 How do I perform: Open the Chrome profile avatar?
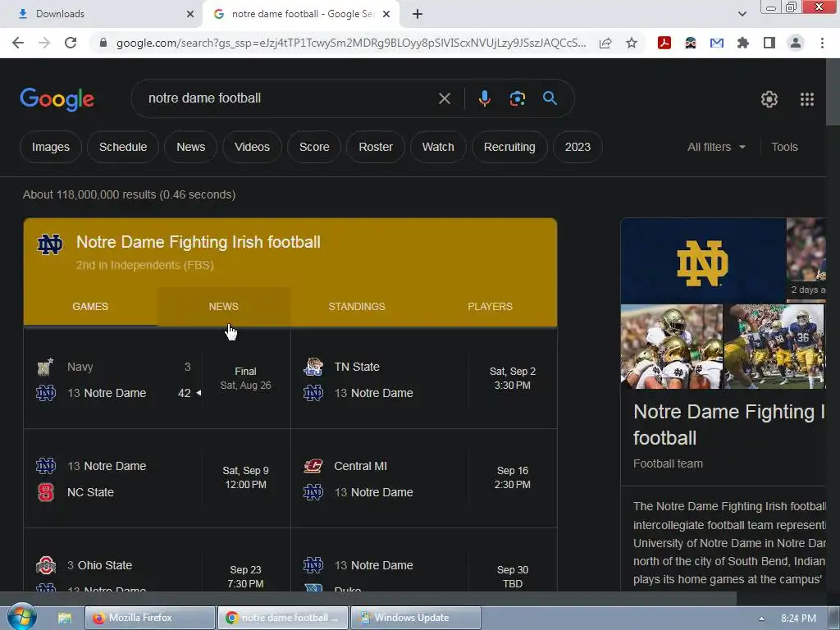(x=796, y=43)
